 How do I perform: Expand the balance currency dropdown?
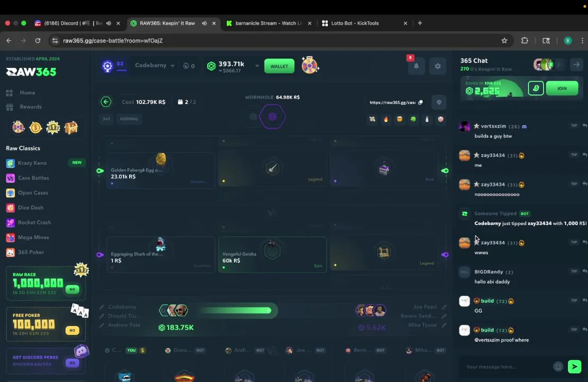[257, 66]
